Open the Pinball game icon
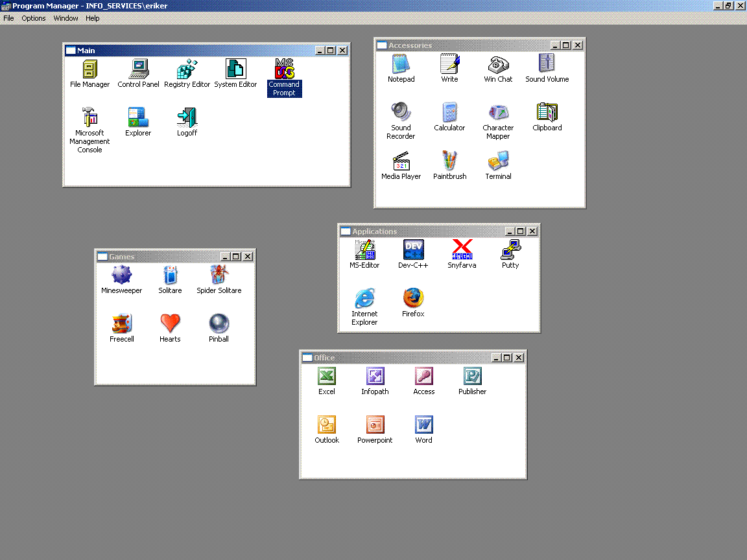Image resolution: width=747 pixels, height=560 pixels. (219, 323)
